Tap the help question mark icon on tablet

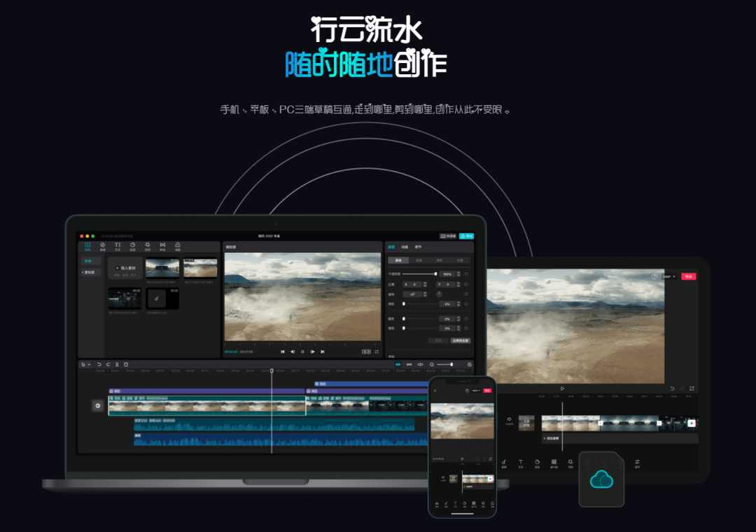(654, 276)
